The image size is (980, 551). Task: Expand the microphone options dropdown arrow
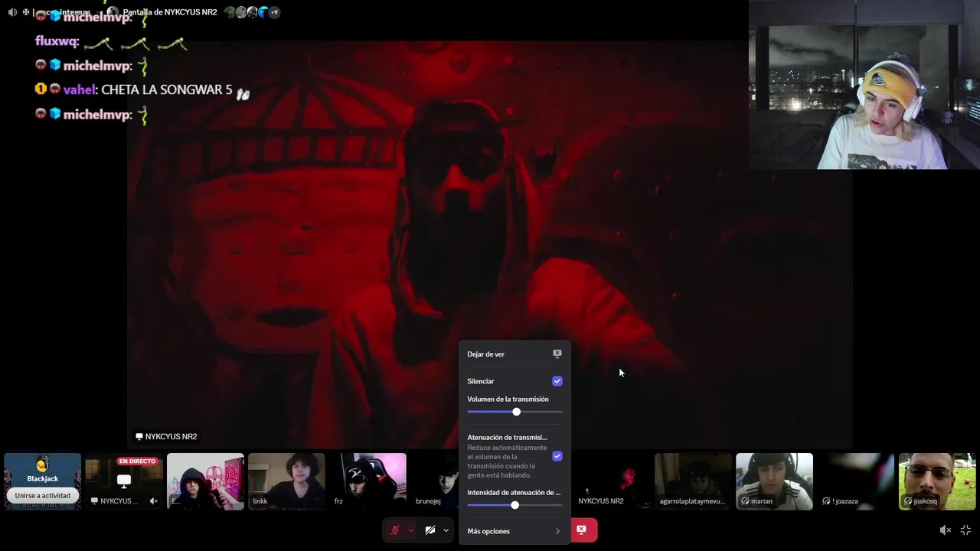(410, 530)
